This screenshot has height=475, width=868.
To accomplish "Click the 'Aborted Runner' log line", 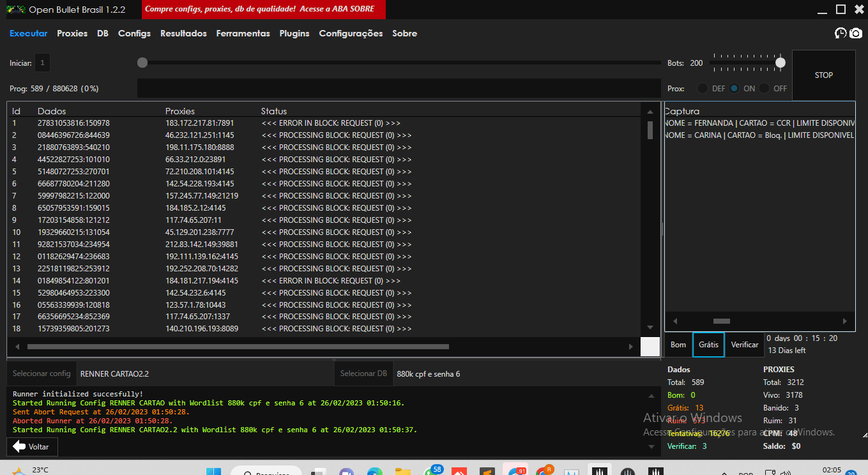I will (x=93, y=421).
